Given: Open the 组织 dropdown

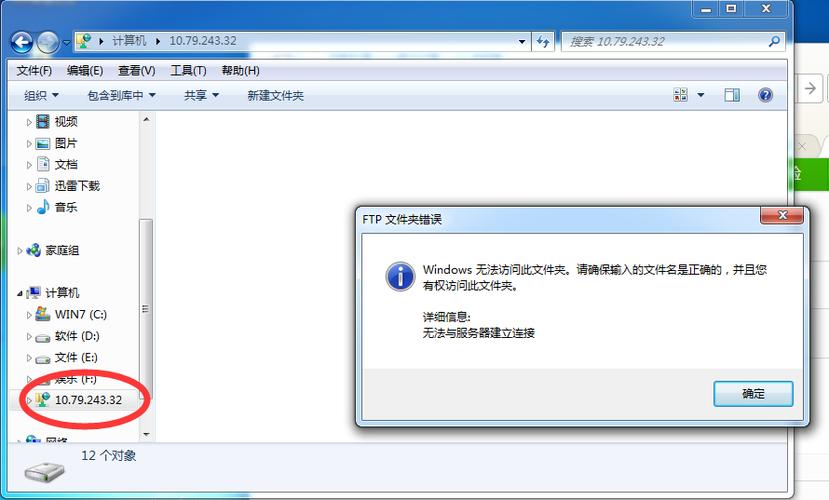Looking at the screenshot, I should [41, 96].
